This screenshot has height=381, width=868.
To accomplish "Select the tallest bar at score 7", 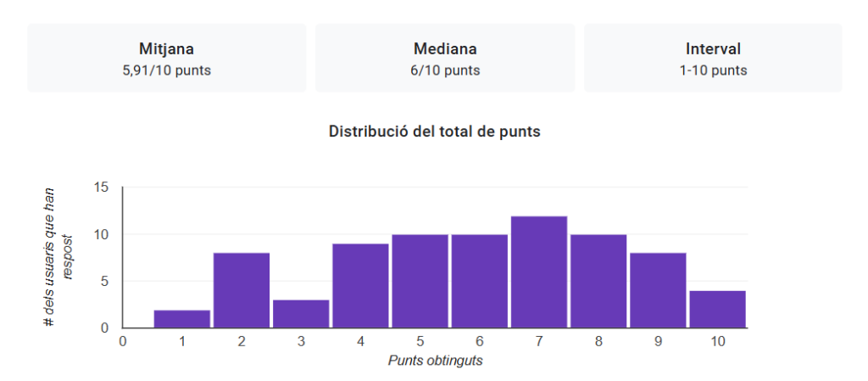I will [539, 272].
